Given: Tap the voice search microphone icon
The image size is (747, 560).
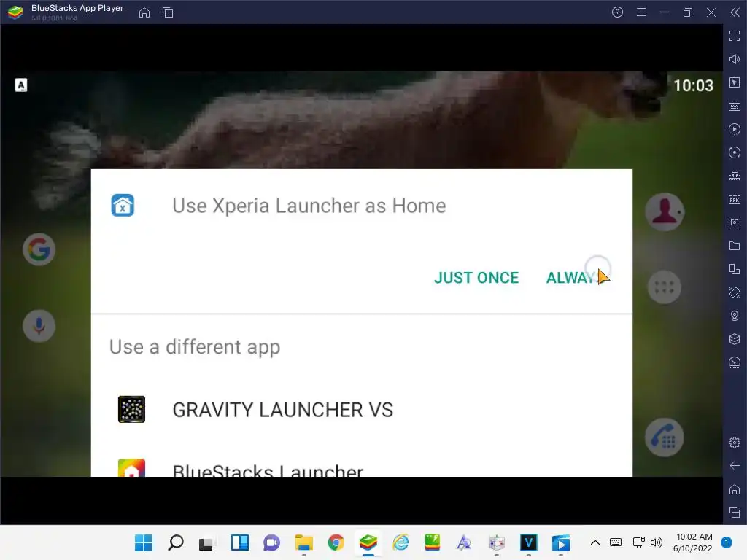Looking at the screenshot, I should pyautogui.click(x=39, y=326).
